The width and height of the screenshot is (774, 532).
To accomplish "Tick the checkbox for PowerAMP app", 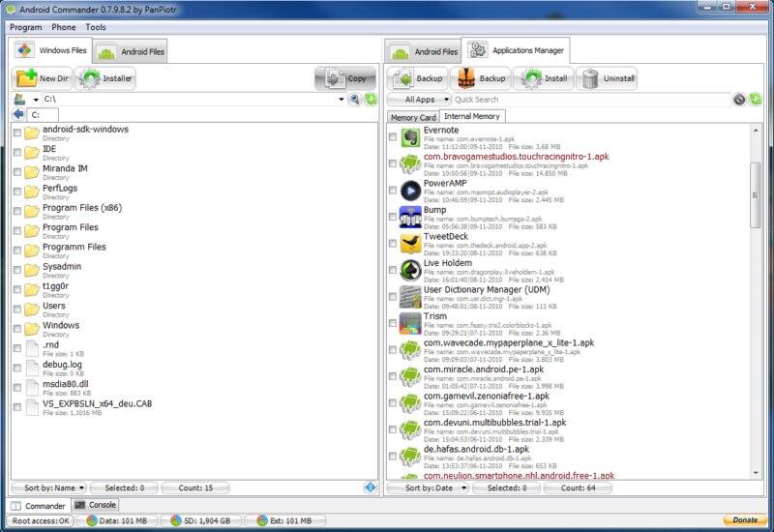I will click(x=393, y=190).
